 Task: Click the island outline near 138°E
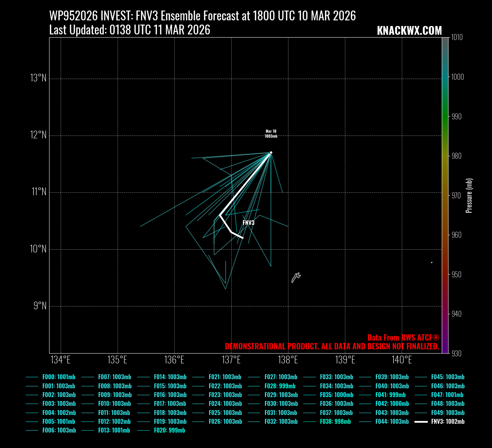[x=296, y=277]
